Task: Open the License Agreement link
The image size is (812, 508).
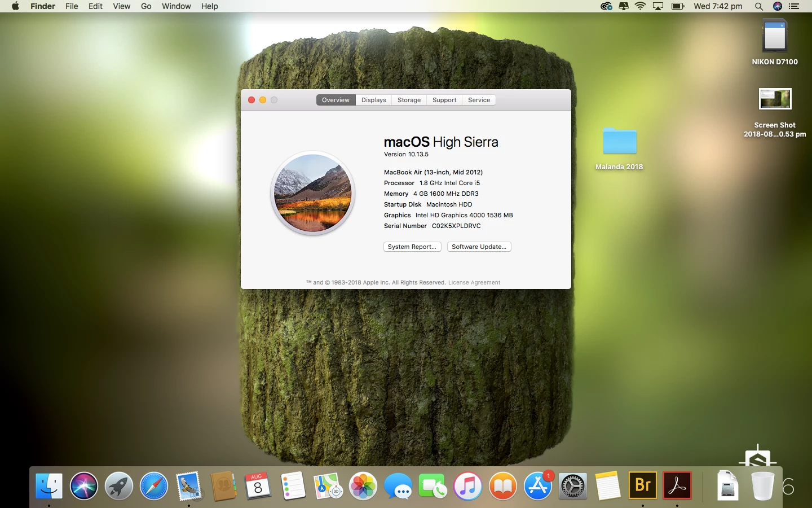Action: coord(474,283)
